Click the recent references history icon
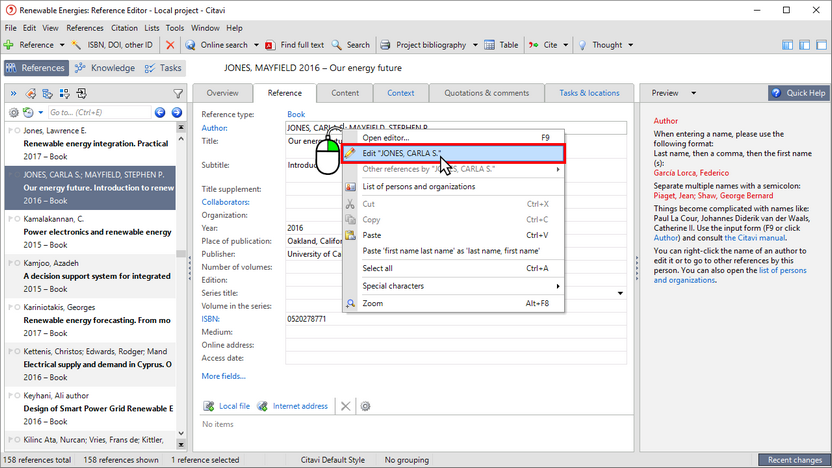This screenshot has height=468, width=832. 28,112
